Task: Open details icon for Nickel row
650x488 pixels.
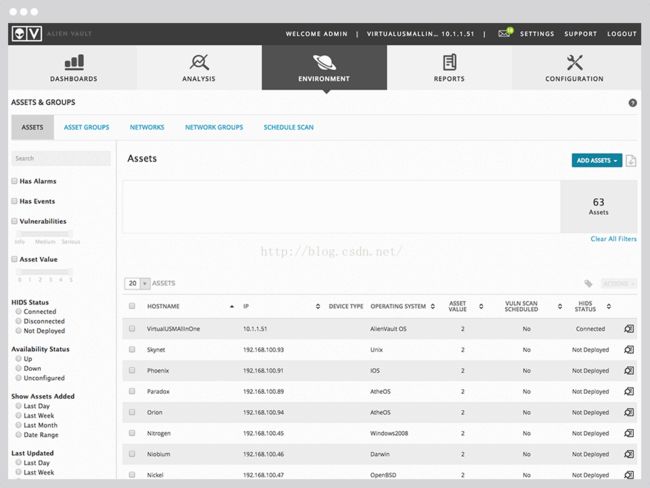Action: point(629,475)
